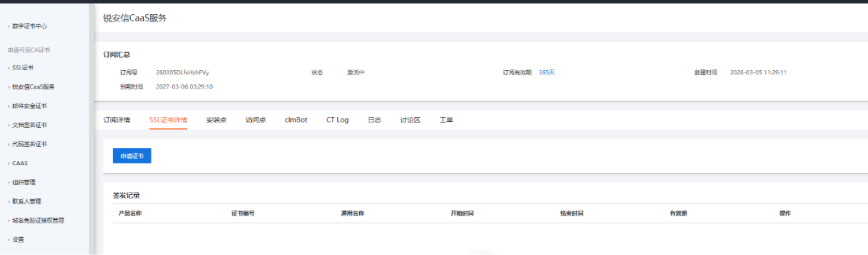
Task: Click expiry time 2027-03-06 03:29:10
Action: coord(184,87)
